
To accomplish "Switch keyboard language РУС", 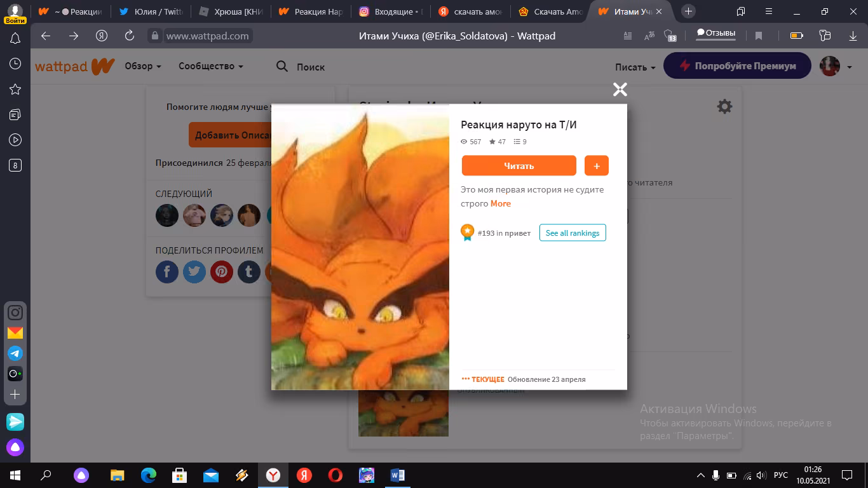I will coord(781,475).
